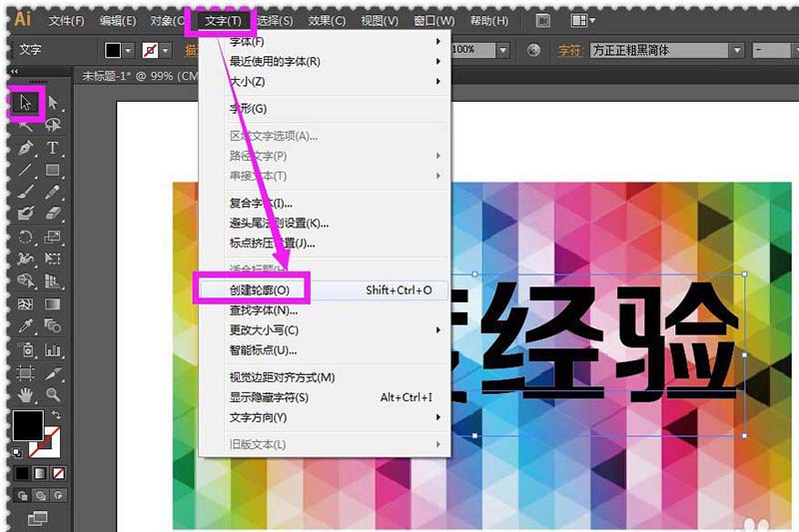
Task: Select the Pencil tool
Action: pos(53,192)
